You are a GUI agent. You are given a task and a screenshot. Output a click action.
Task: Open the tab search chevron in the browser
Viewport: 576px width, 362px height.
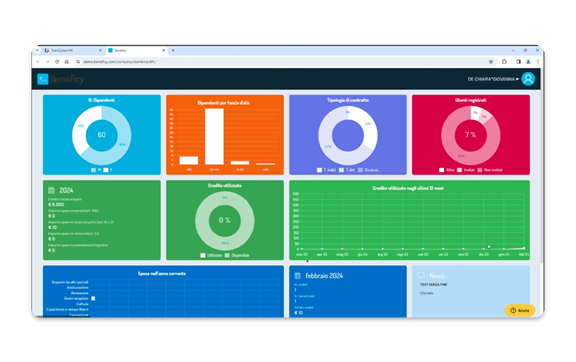point(37,50)
